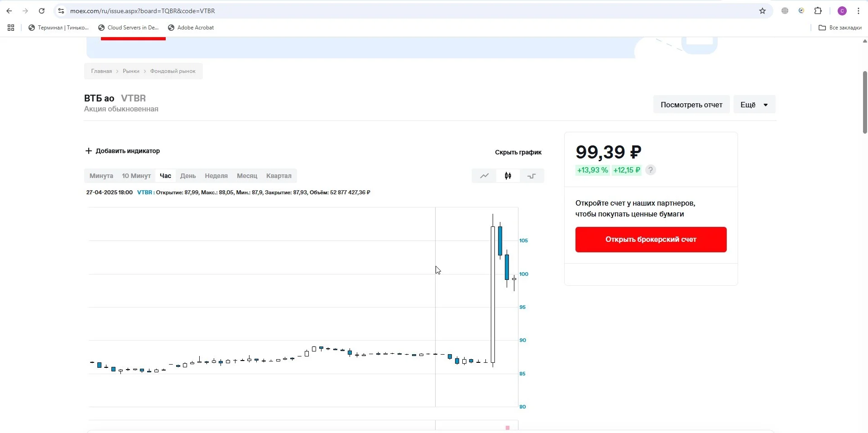
Task: Go forward in browser history
Action: click(25, 11)
